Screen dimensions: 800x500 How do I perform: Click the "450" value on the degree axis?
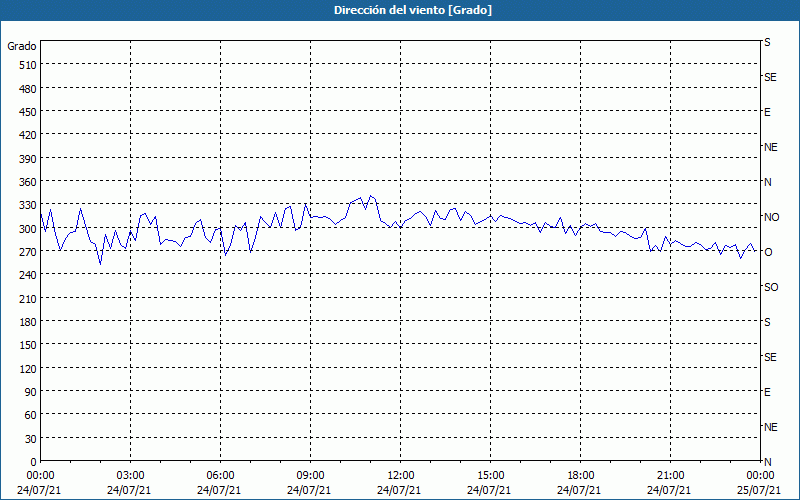pyautogui.click(x=29, y=112)
